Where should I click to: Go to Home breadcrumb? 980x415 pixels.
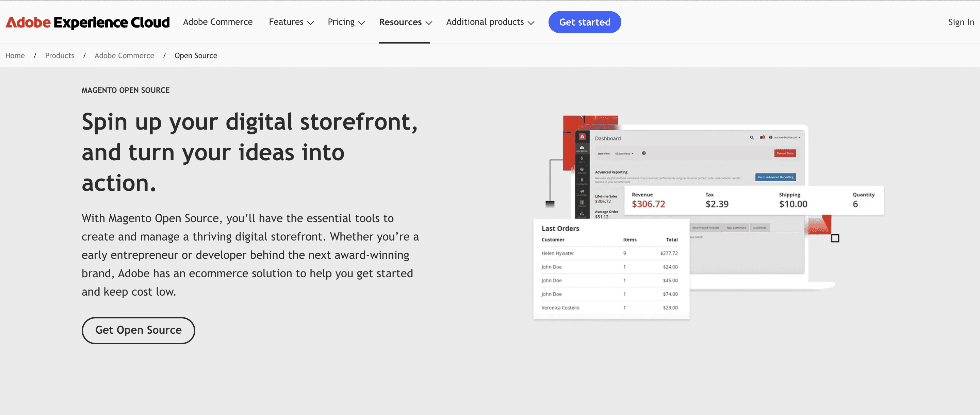(x=15, y=55)
